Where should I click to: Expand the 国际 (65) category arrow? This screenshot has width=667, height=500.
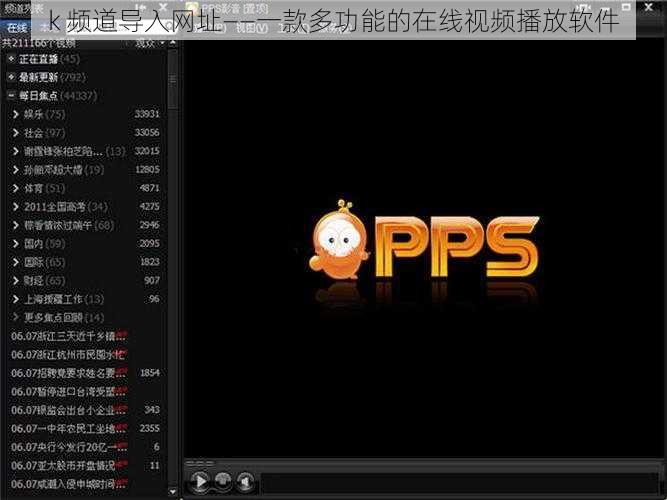click(x=16, y=262)
